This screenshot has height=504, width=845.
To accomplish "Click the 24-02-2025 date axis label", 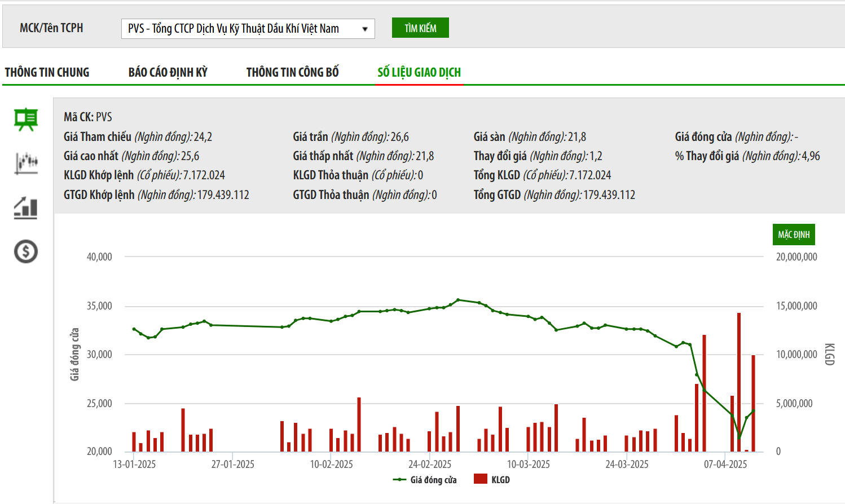I will (430, 464).
